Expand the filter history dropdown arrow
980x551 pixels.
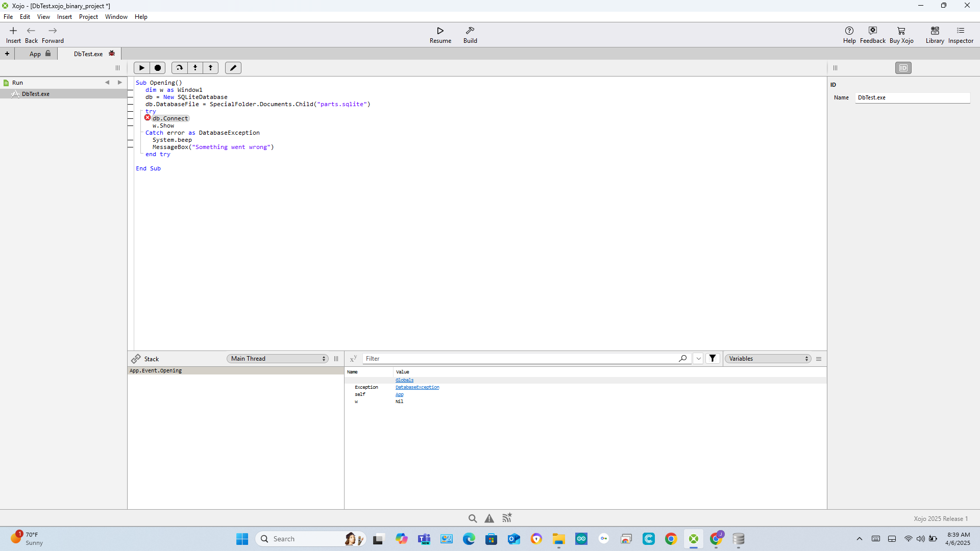pyautogui.click(x=698, y=359)
